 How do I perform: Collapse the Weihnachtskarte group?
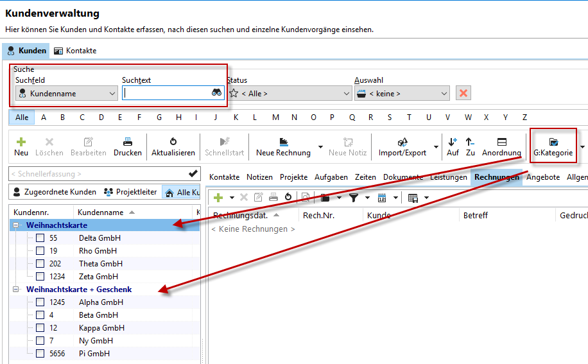15,225
